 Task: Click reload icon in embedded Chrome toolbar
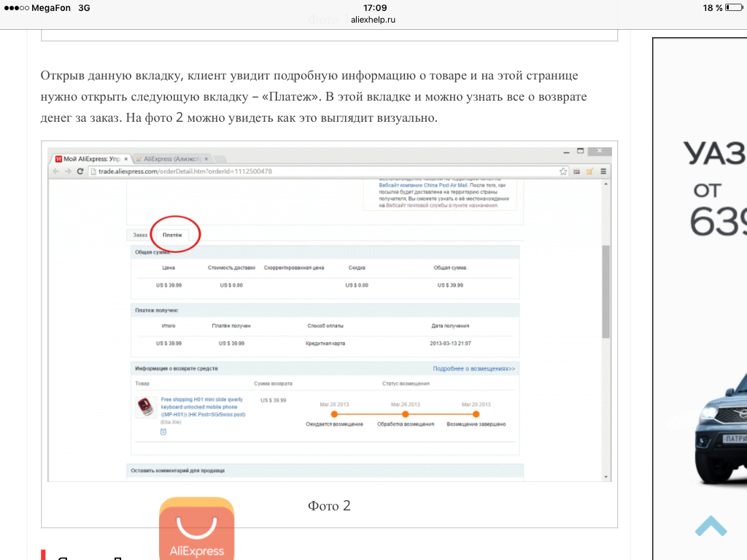tap(80, 171)
